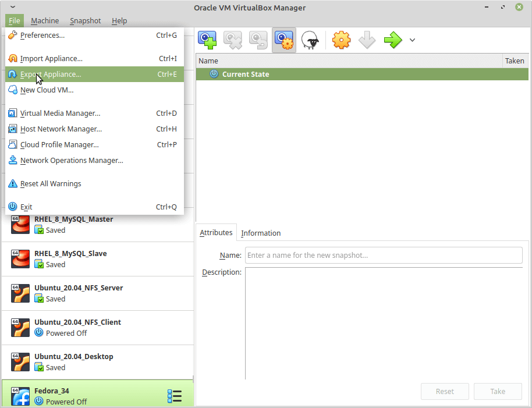Select the Current State snapshot row
Image resolution: width=532 pixels, height=408 pixels.
tap(362, 74)
